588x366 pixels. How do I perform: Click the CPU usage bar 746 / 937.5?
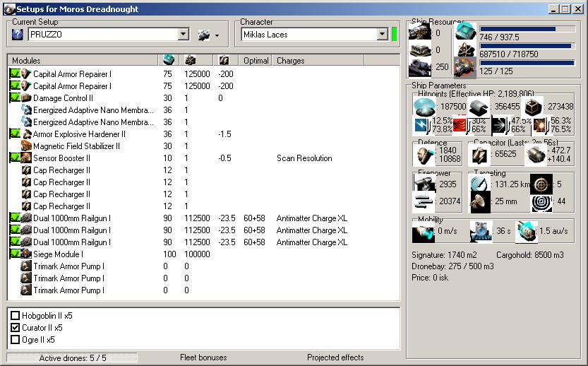pos(527,29)
